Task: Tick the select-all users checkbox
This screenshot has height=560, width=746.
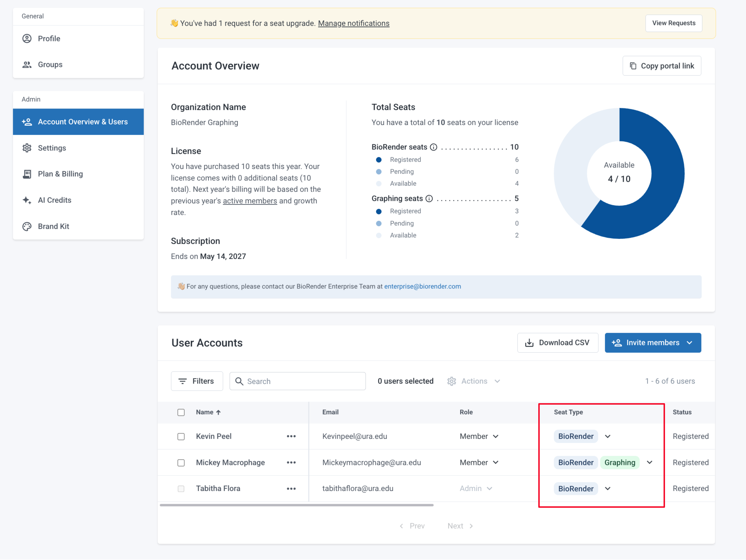Action: 181,413
